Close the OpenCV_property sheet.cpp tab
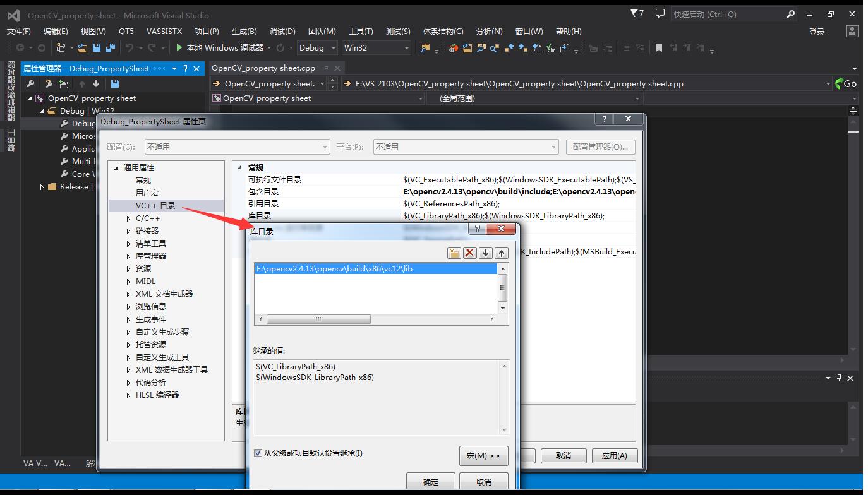 [x=337, y=68]
